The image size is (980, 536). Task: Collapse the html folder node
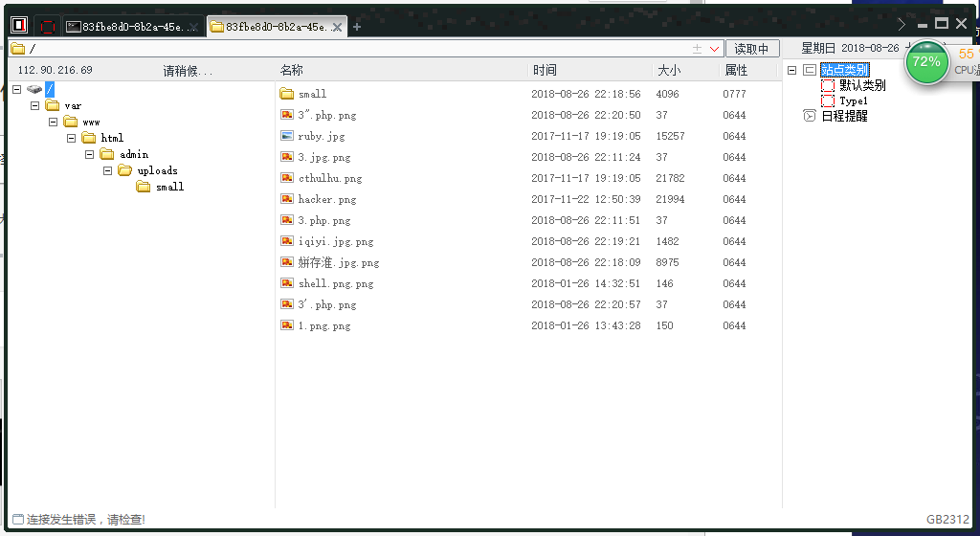[71, 138]
